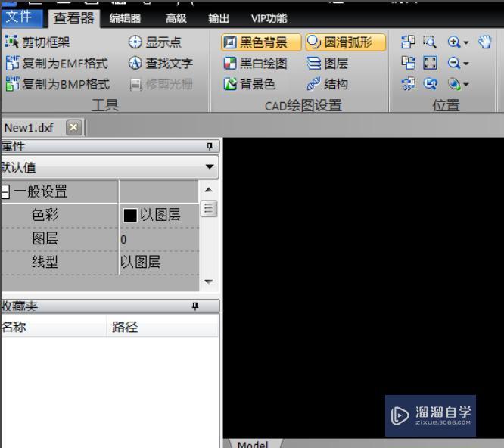The width and height of the screenshot is (504, 448).
Task: Open the 文件 file menu
Action: coord(21,17)
